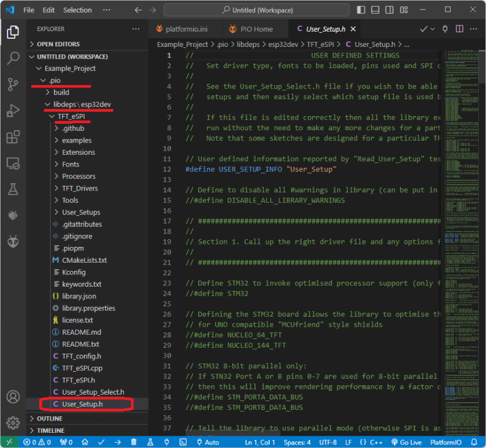
Task: Open the File menu
Action: [28, 9]
